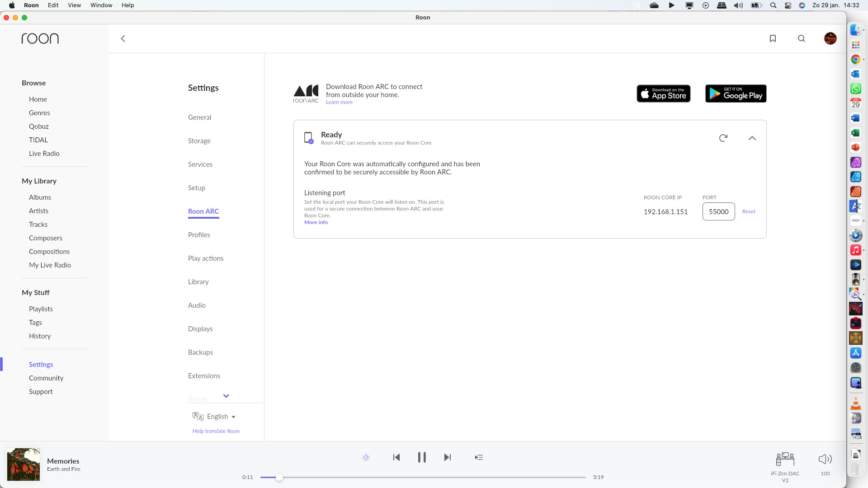868x488 pixels.
Task: Go to previous track
Action: (x=396, y=457)
